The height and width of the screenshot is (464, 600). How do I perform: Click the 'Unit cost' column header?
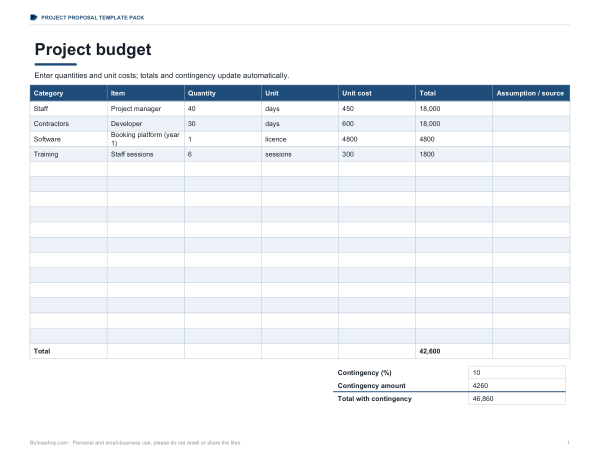(x=377, y=93)
